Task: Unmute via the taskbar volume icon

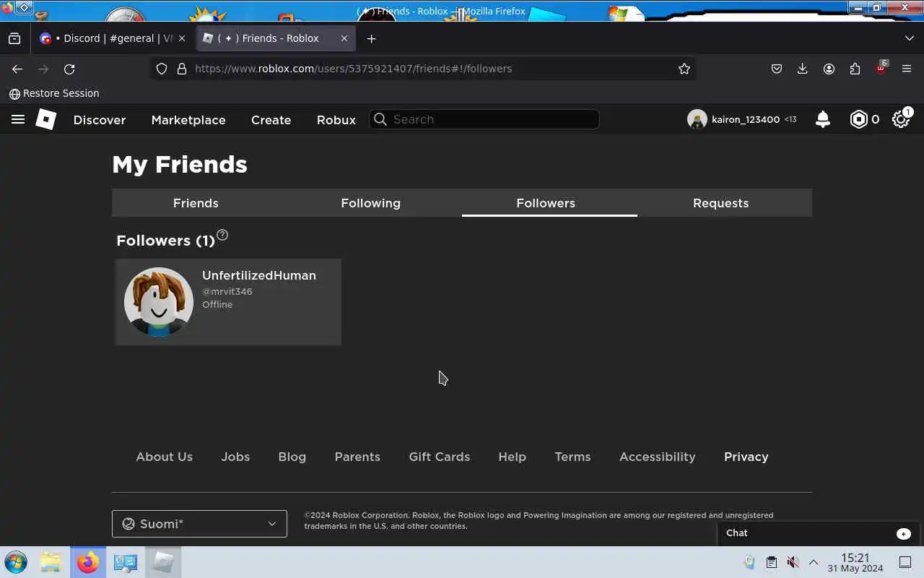Action: click(793, 562)
